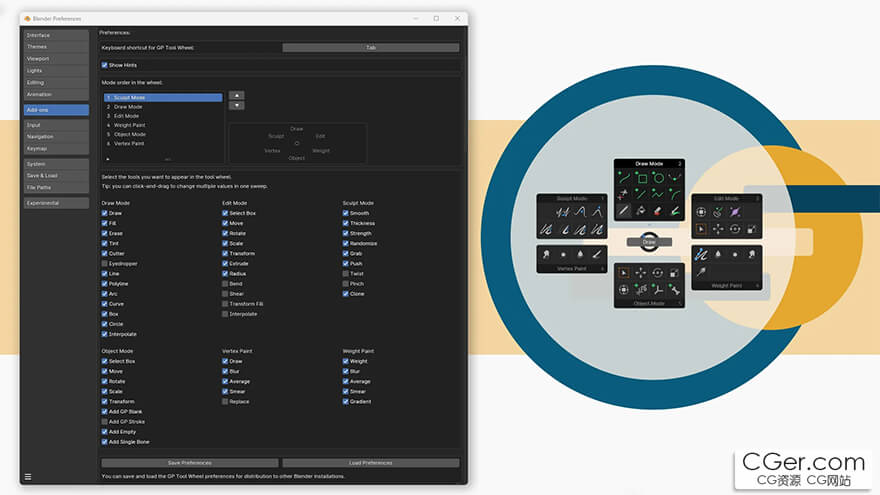Uncheck the Gradient checkbox under Weight Paint

[346, 401]
